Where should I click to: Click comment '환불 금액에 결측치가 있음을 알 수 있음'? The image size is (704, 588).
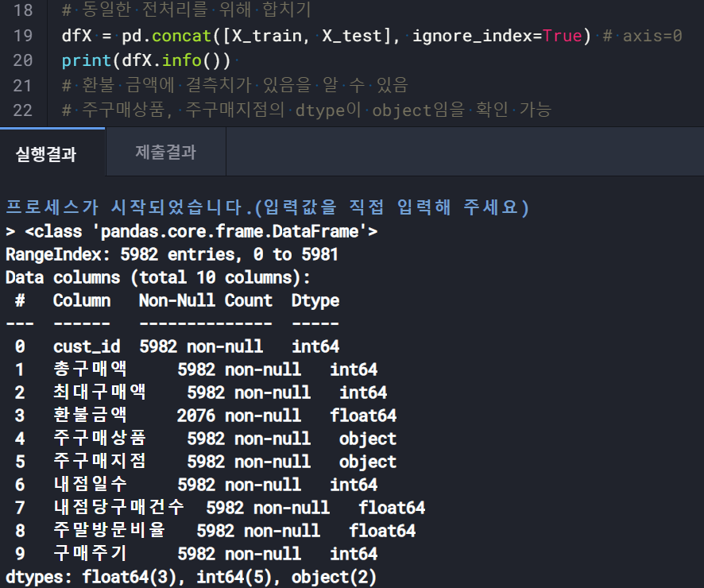(235, 85)
